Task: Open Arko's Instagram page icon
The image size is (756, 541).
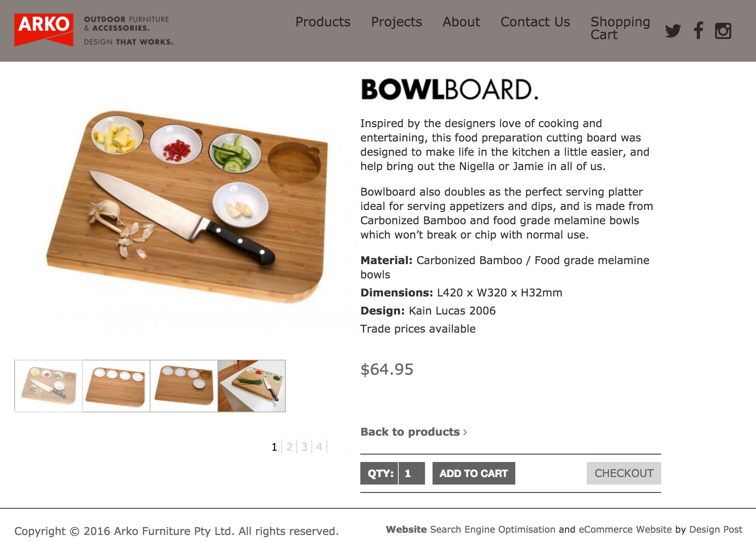Action: pos(723,31)
